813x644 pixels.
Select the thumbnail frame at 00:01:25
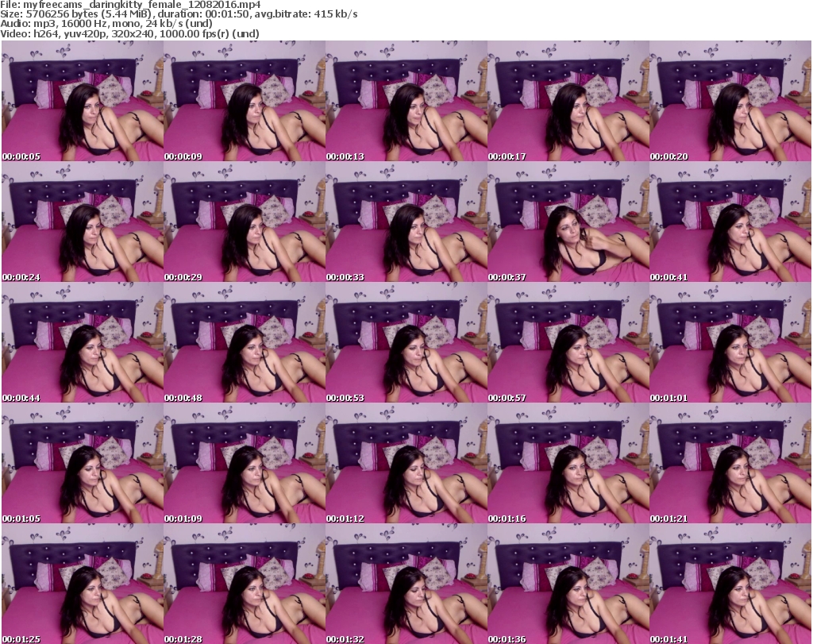(83, 584)
